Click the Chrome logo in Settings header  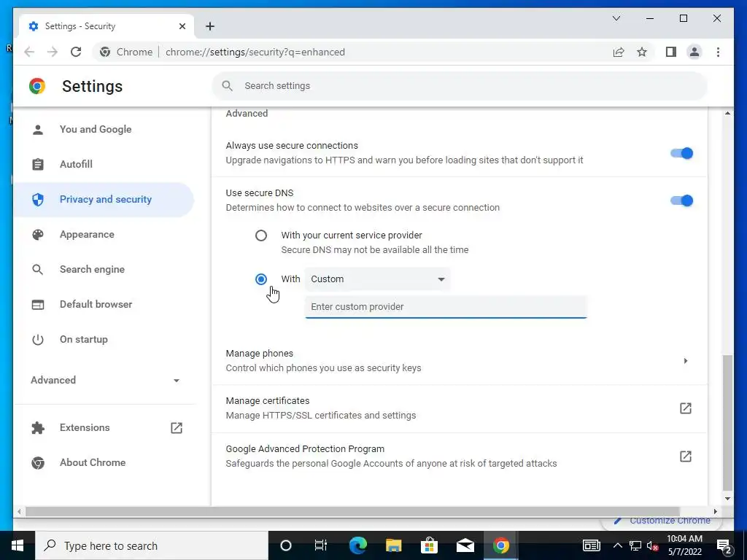(37, 86)
